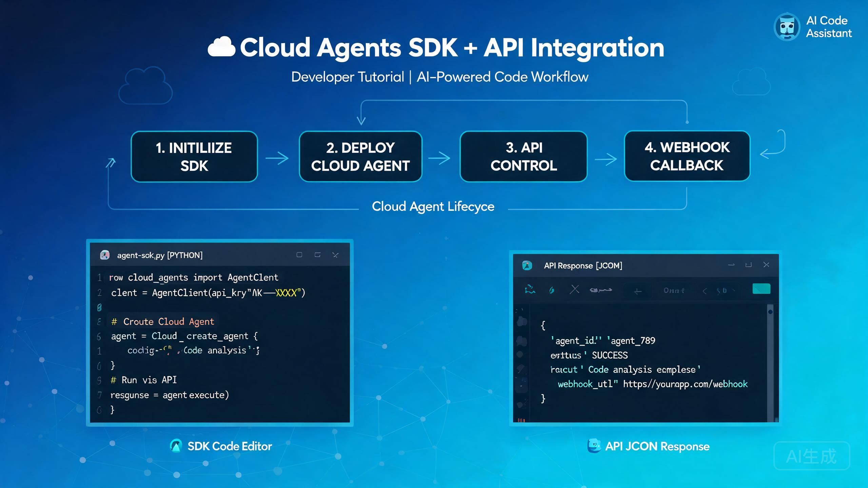Click the app icon in agent-sok.py title bar

point(105,255)
